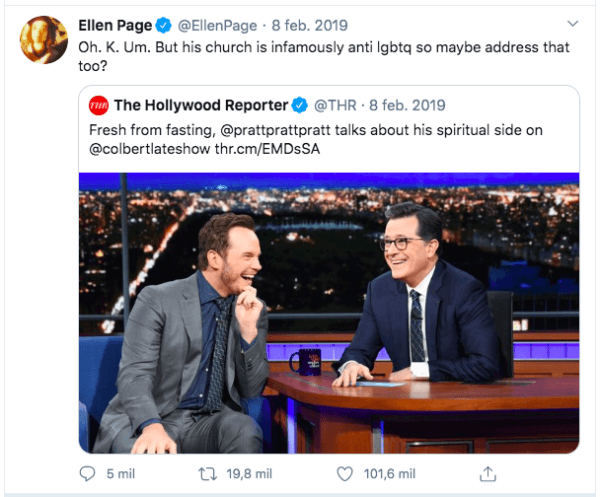Click the retweet arrows icon
Image resolution: width=600 pixels, height=497 pixels.
[208, 474]
